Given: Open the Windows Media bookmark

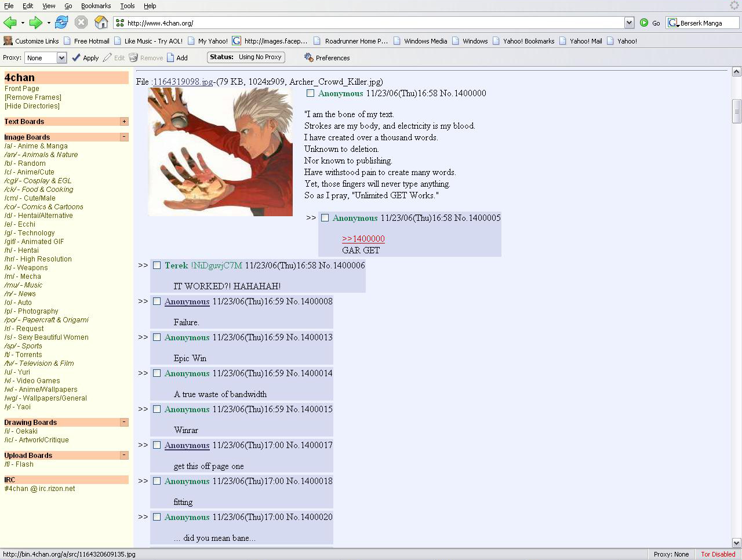Looking at the screenshot, I should (x=420, y=41).
